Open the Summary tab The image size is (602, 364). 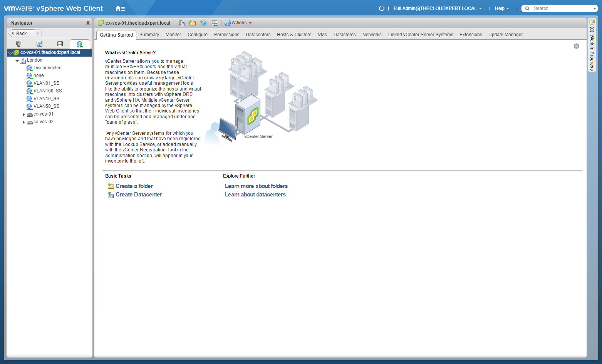[149, 35]
